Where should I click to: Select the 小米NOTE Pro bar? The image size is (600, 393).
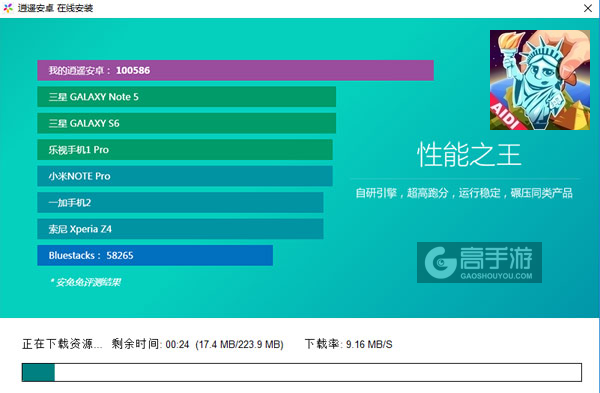(185, 176)
